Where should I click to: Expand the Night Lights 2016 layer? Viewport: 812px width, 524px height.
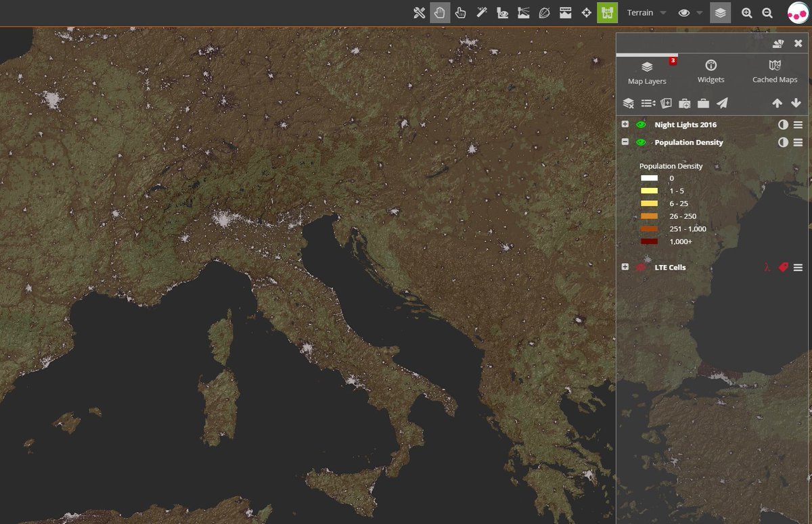coord(625,124)
